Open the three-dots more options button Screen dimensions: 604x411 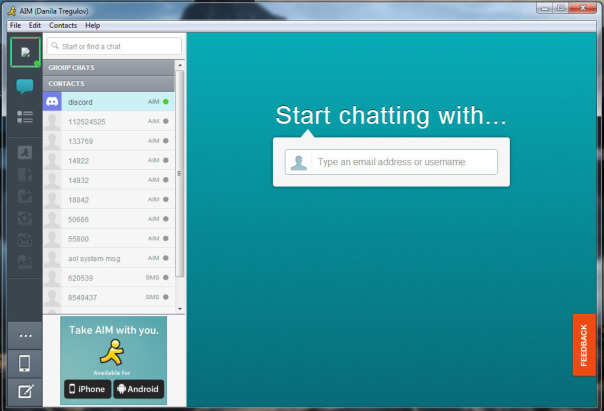pos(25,336)
